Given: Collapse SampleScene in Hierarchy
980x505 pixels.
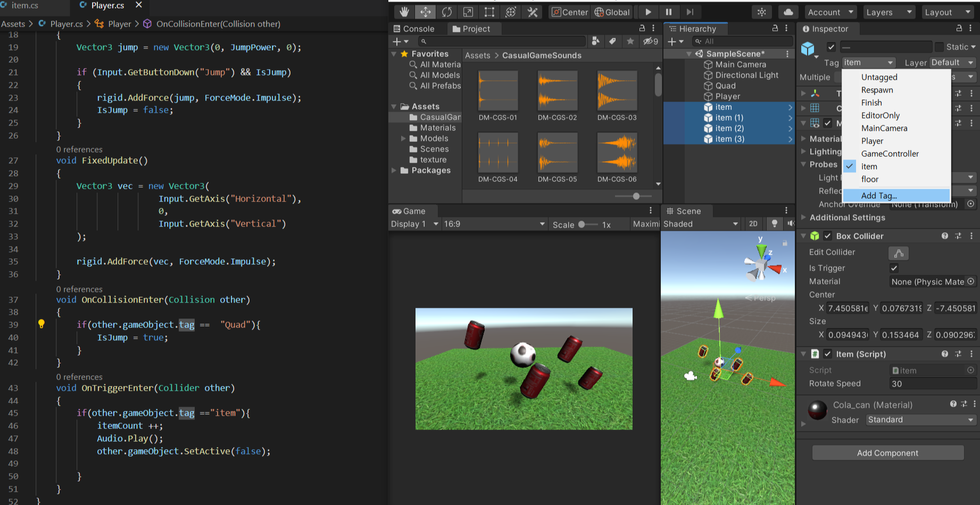Looking at the screenshot, I should (690, 54).
